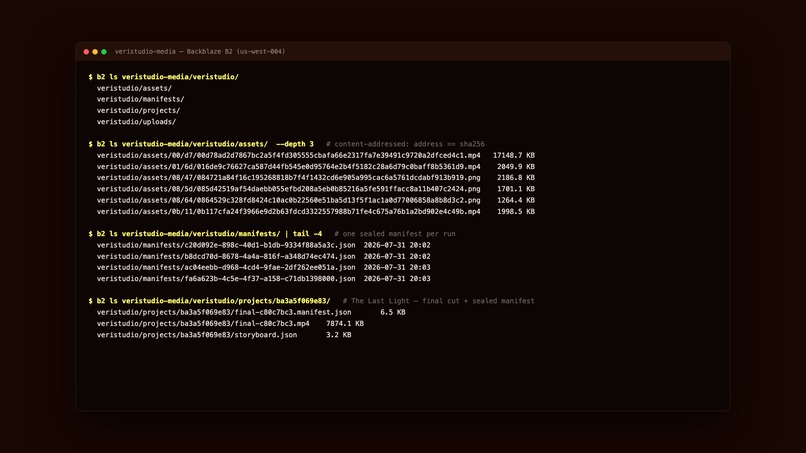Click the timestamp after manifest c20d092e
The height and width of the screenshot is (453, 806).
click(x=397, y=245)
